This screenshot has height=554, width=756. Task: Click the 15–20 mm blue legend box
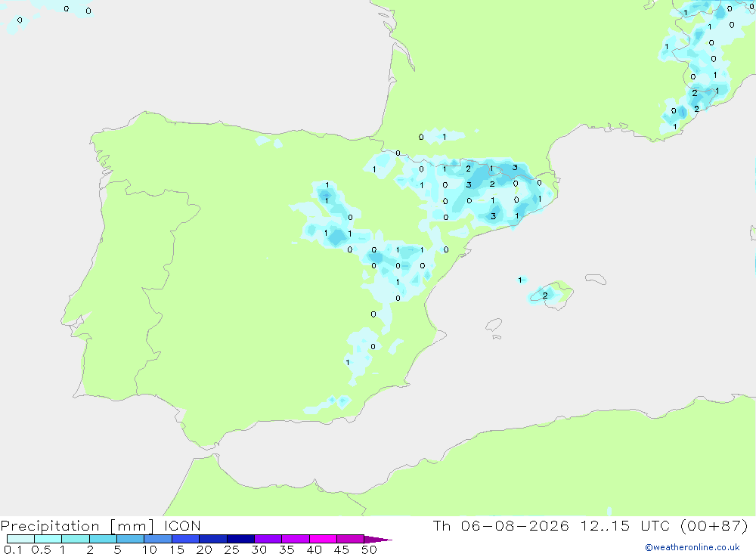coord(186,539)
